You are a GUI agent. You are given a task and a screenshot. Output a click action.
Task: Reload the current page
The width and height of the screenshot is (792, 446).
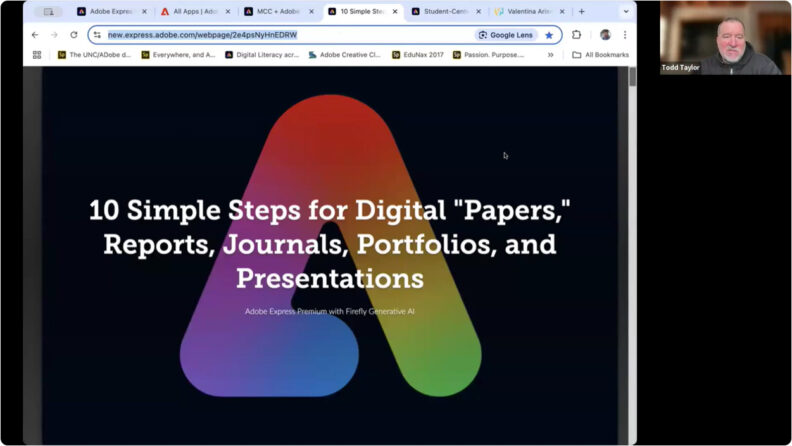coord(74,35)
